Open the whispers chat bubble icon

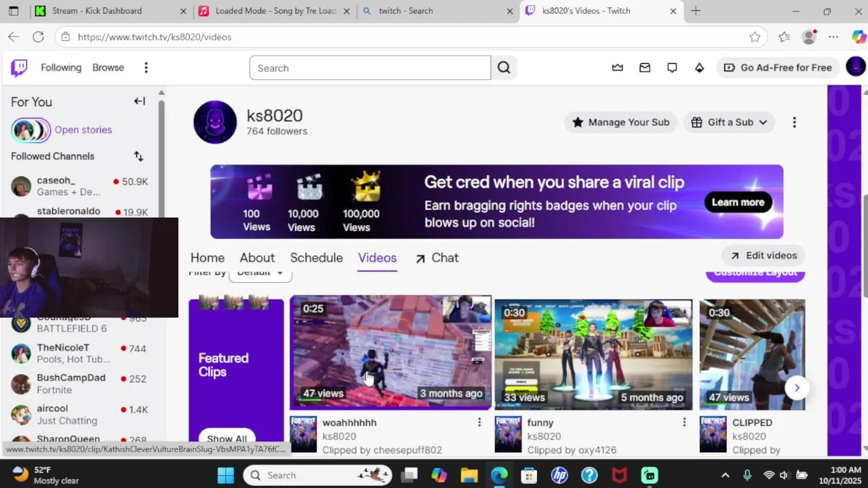[672, 68]
